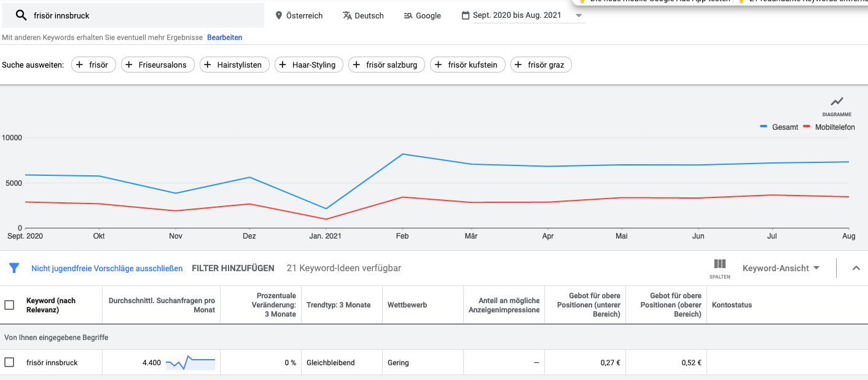Select all keywords with header checkbox
Viewport: 868px width, 380px height.
point(9,305)
